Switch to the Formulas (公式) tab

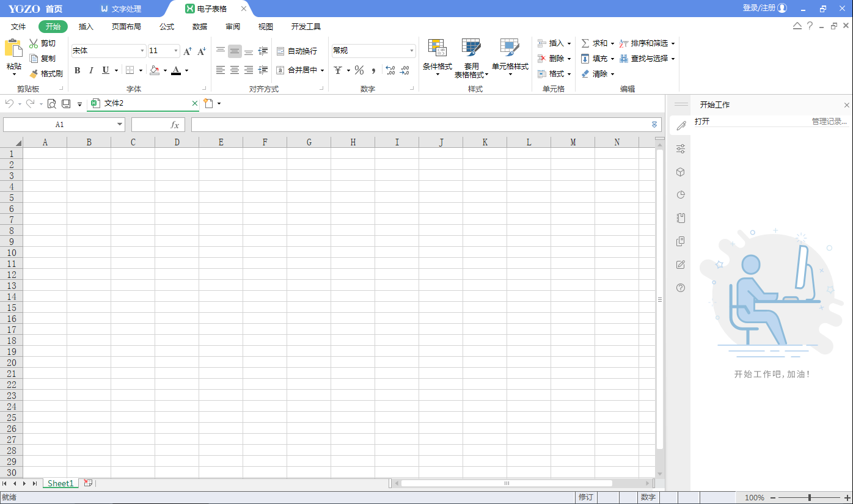[x=167, y=27]
